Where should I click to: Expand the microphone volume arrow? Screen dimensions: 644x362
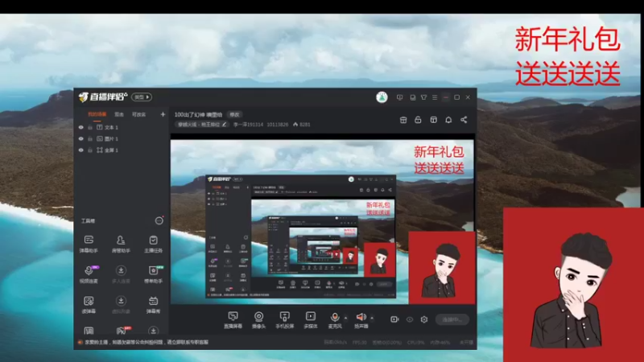tap(345, 318)
